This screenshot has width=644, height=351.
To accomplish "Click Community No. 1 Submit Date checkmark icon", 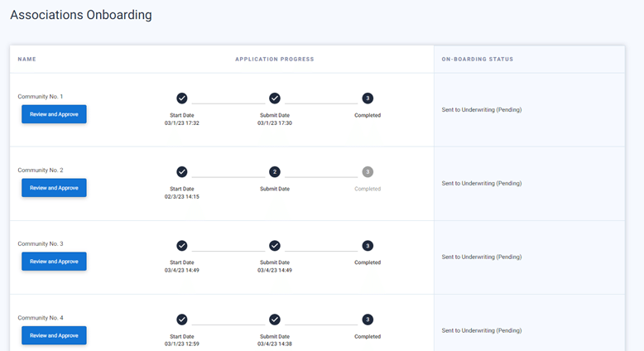I will (275, 99).
